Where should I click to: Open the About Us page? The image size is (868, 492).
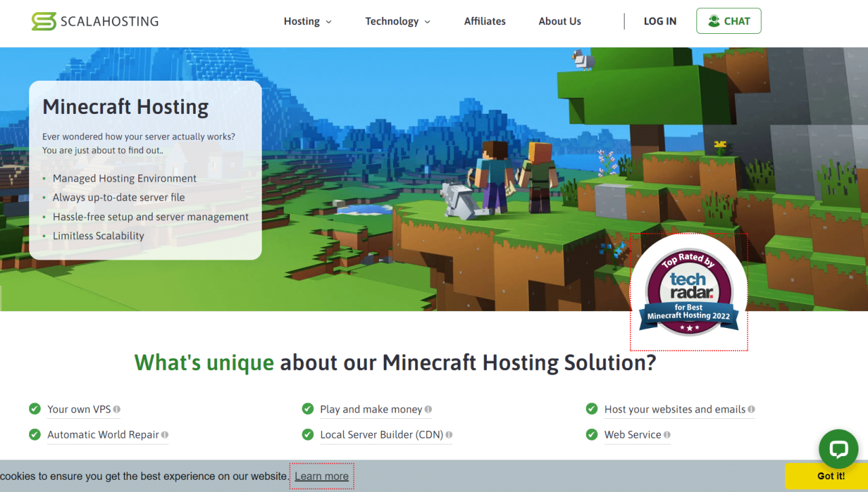(x=559, y=21)
